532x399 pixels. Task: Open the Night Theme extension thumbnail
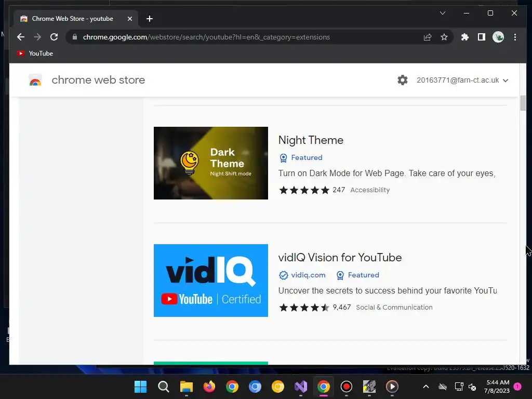(x=211, y=163)
